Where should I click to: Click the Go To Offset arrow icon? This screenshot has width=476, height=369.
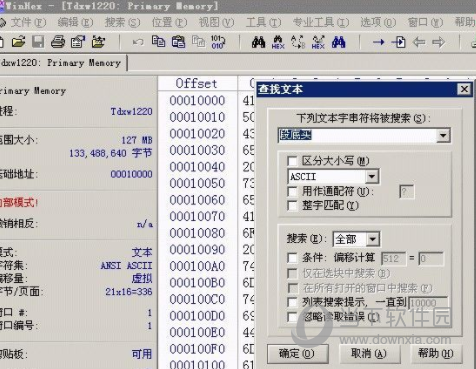[378, 42]
